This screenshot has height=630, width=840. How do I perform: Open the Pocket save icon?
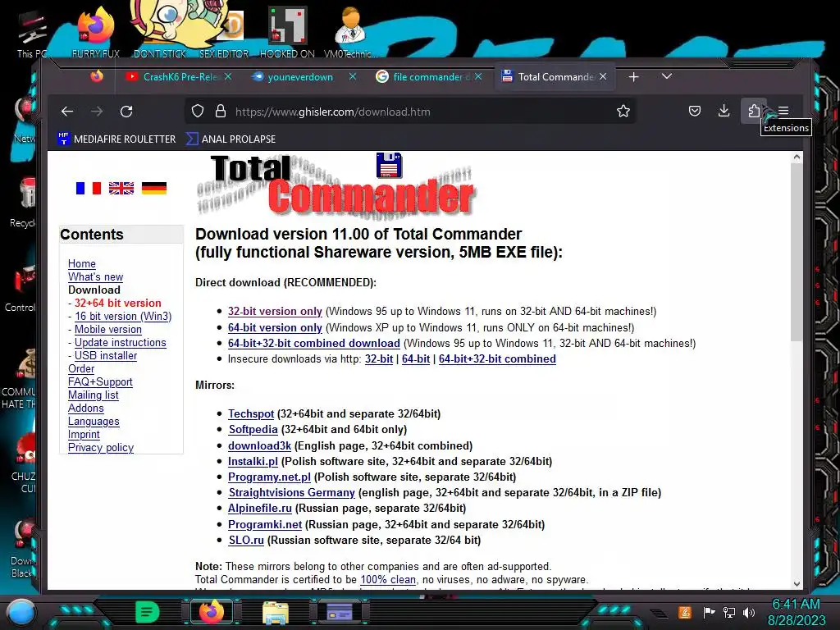pos(695,112)
